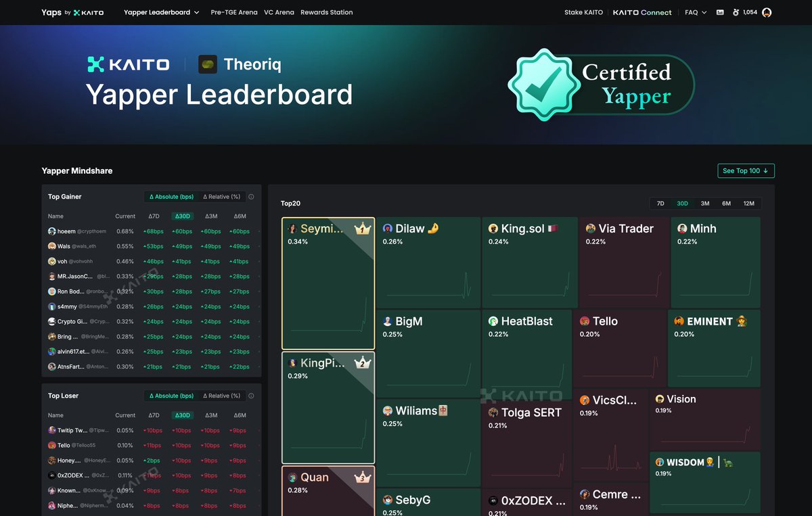812x516 pixels.
Task: Sort Top Loser by Δ30D column
Action: click(182, 415)
